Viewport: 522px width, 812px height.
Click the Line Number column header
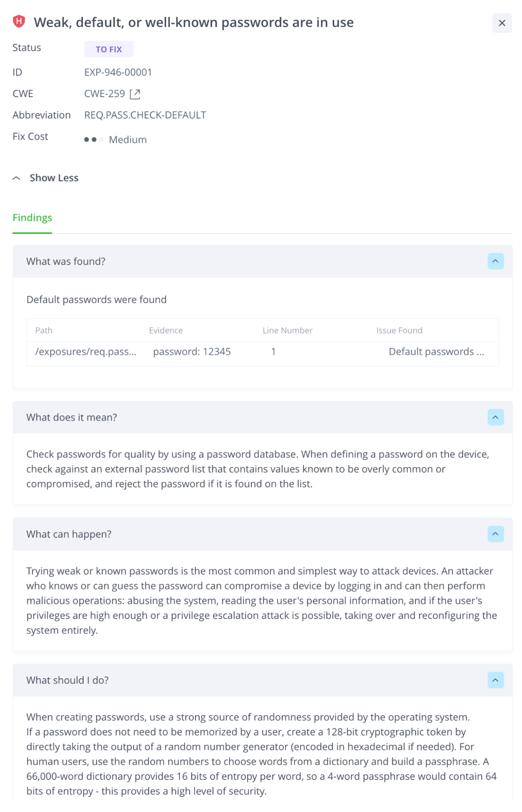tap(287, 331)
